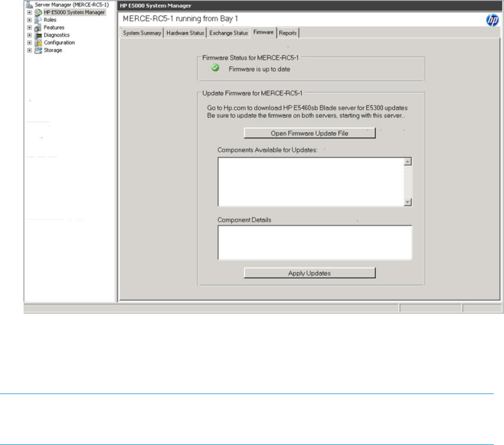Click 'Update Firmware for MERCE-RC5-1' group title
The image size is (504, 445).
tap(253, 93)
